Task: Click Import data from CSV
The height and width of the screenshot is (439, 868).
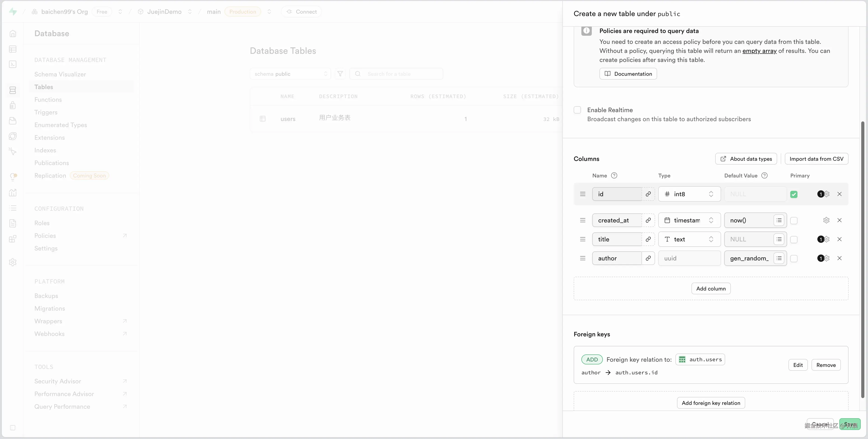Action: pos(816,159)
